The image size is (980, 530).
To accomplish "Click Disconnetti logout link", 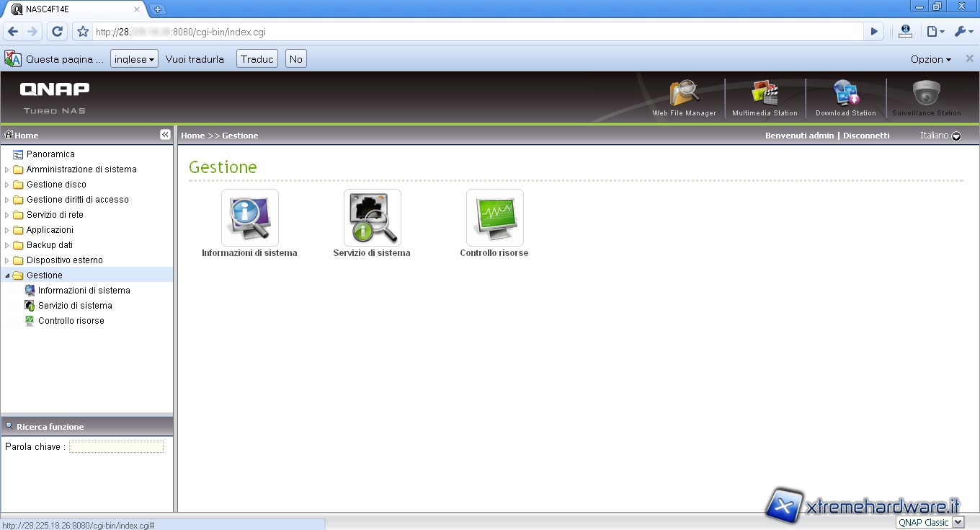I will (x=866, y=136).
